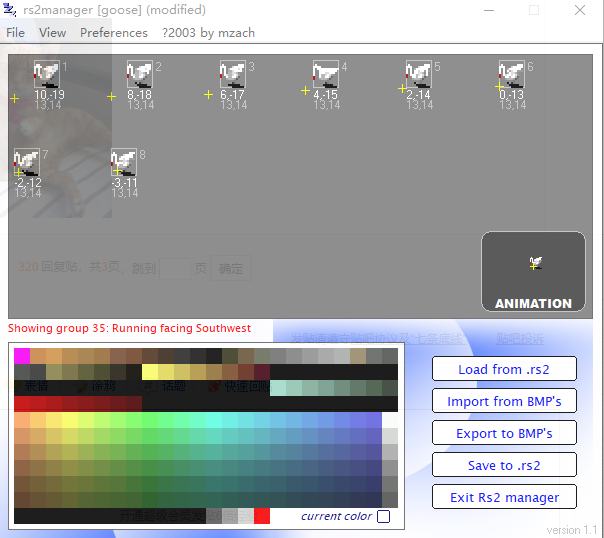Viewport: 604px width, 538px height.
Task: Select goose sprite frame 1
Action: [47, 74]
